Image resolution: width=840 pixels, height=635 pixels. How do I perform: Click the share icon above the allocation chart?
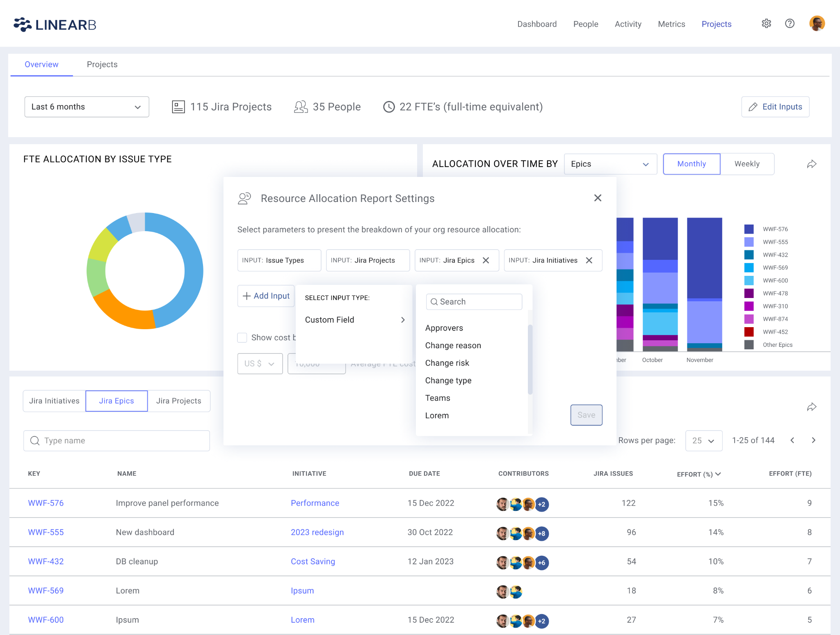(x=812, y=163)
